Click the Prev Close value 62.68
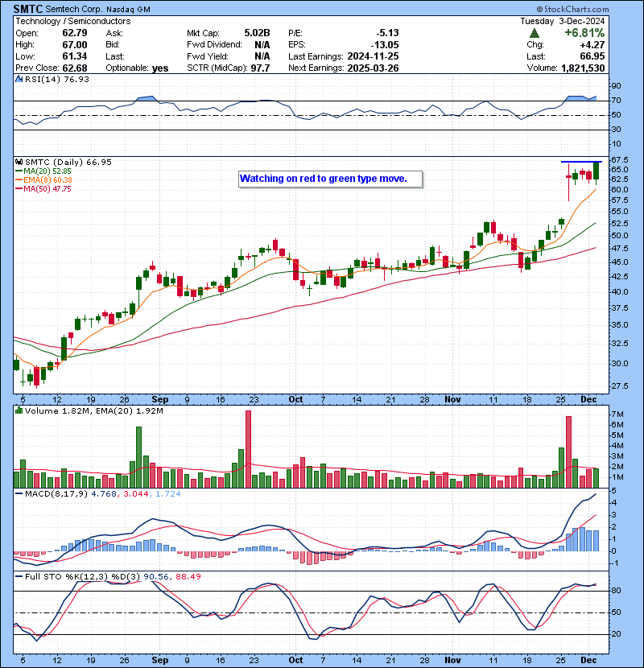644x668 pixels. tap(75, 68)
